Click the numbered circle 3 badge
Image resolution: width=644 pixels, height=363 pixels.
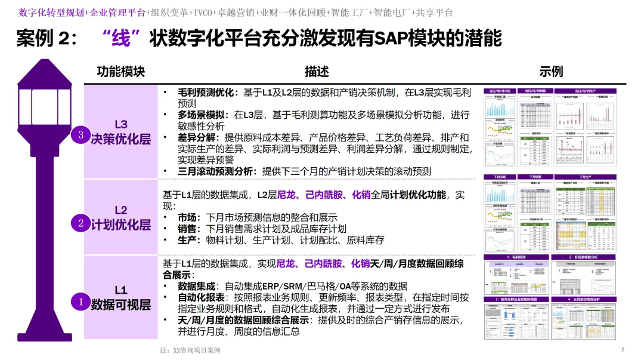[80, 135]
